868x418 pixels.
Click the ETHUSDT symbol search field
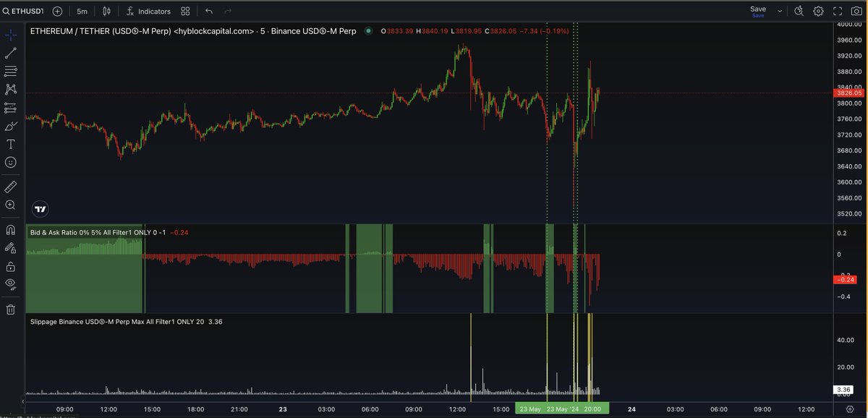[x=23, y=12]
